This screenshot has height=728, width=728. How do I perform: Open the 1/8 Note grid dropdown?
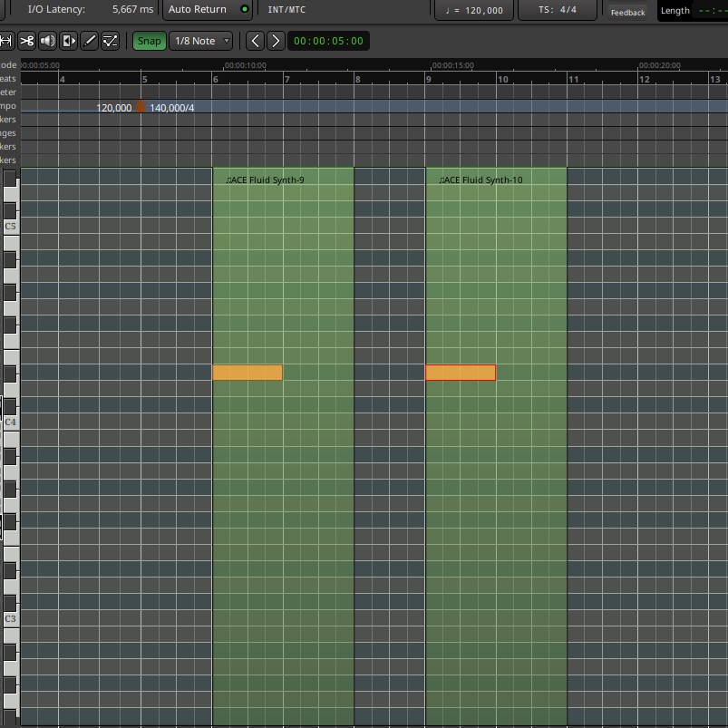201,41
